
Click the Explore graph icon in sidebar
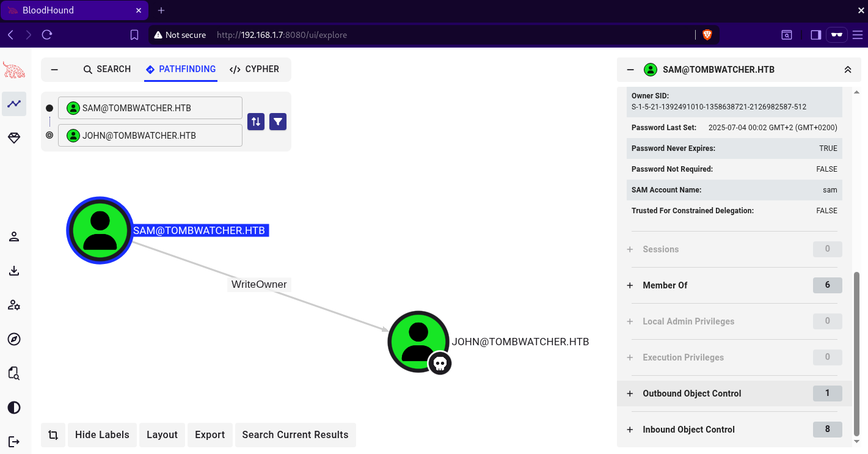pyautogui.click(x=14, y=104)
